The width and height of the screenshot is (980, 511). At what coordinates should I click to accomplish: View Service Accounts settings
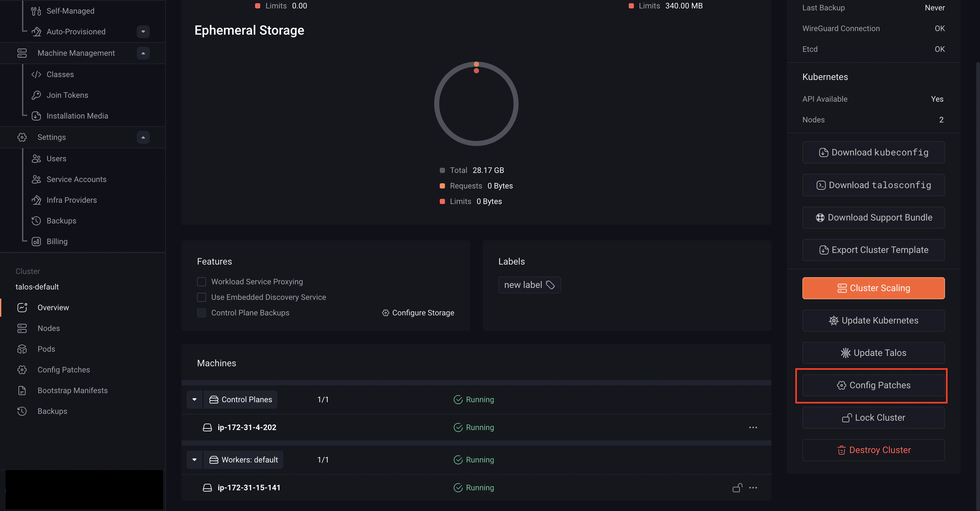coord(76,179)
